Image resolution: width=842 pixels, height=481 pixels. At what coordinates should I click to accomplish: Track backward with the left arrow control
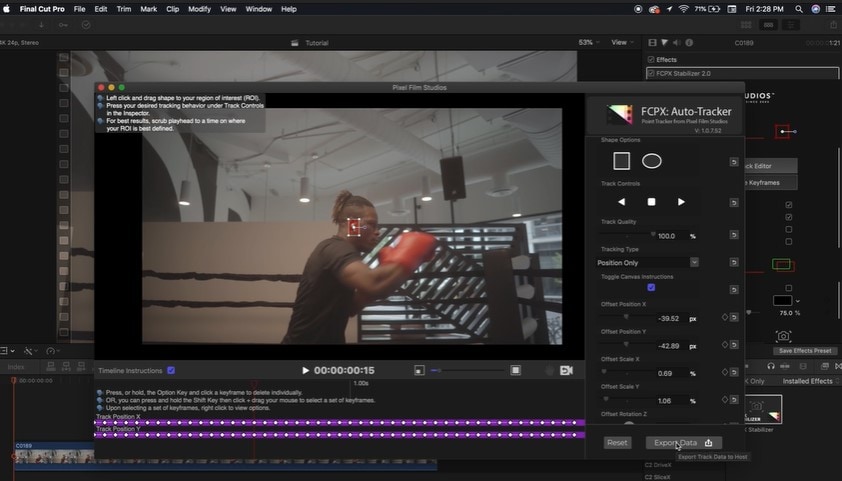pos(621,202)
